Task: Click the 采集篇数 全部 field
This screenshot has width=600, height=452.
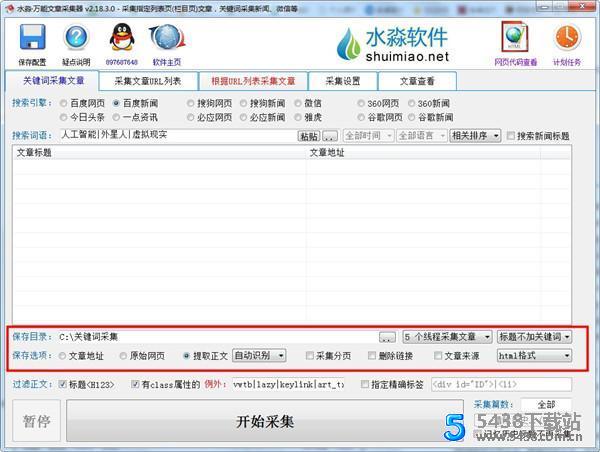Action: (x=546, y=405)
